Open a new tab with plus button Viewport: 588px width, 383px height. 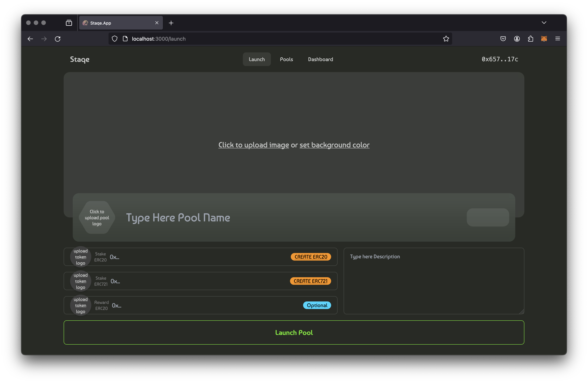click(171, 23)
